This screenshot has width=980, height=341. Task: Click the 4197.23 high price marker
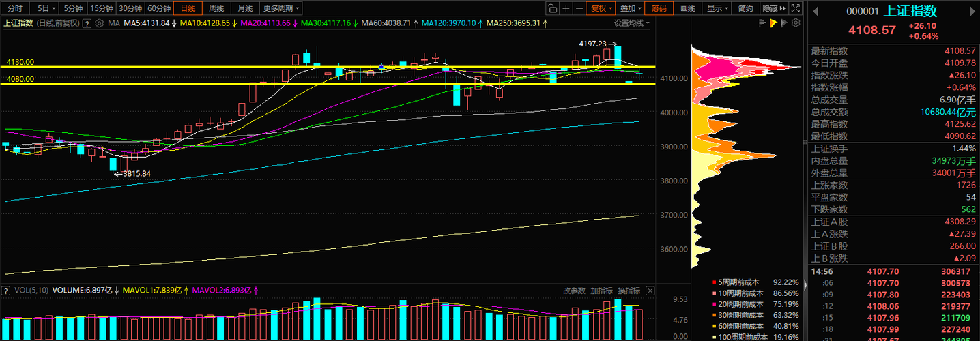click(x=592, y=43)
